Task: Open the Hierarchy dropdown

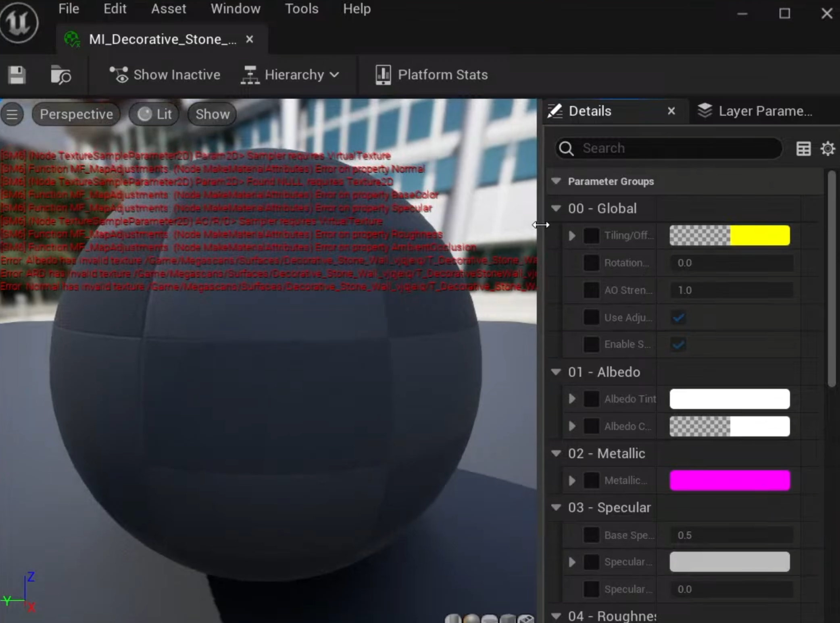Action: (290, 75)
